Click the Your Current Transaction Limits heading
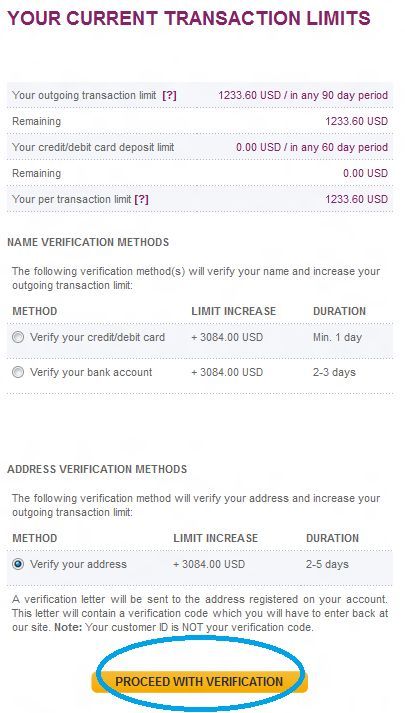Image resolution: width=405 pixels, height=713 pixels. coord(189,18)
